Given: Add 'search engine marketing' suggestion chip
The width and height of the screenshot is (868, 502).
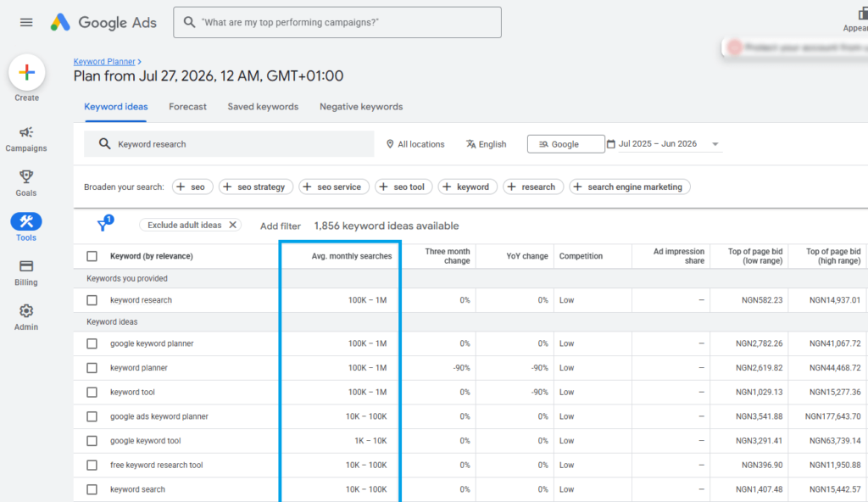Looking at the screenshot, I should click(x=630, y=187).
